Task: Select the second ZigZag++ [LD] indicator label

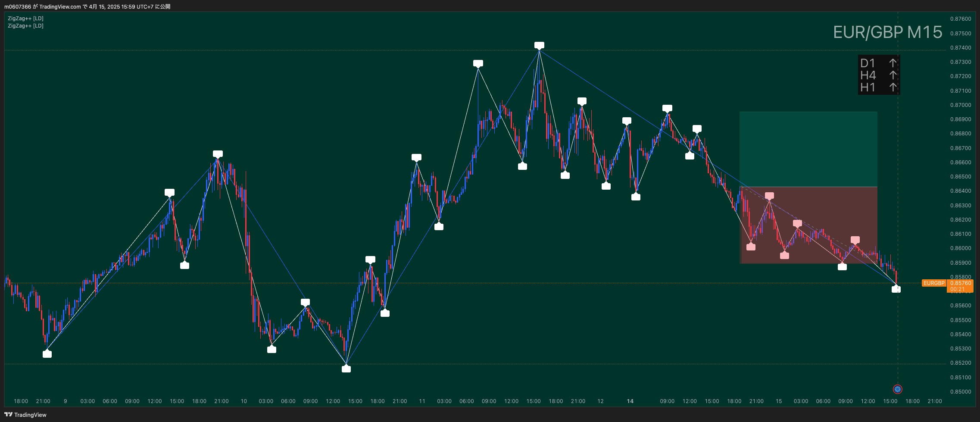Action: coord(25,26)
